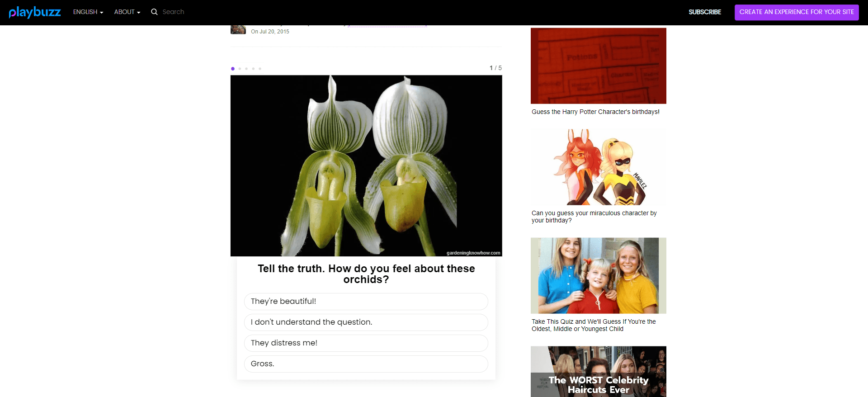
Task: Click the SUBSCRIBE link
Action: [704, 12]
